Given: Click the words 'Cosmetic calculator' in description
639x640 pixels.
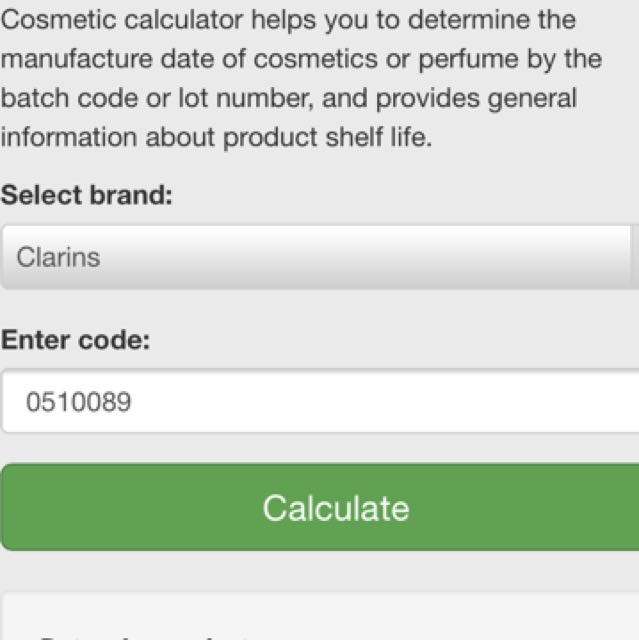Looking at the screenshot, I should coord(122,20).
